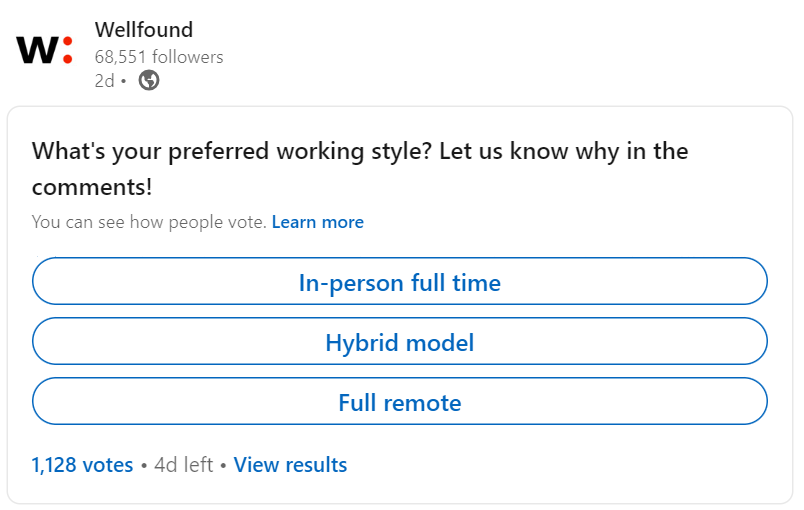Open the Learn more link
The image size is (804, 510).
pos(317,222)
